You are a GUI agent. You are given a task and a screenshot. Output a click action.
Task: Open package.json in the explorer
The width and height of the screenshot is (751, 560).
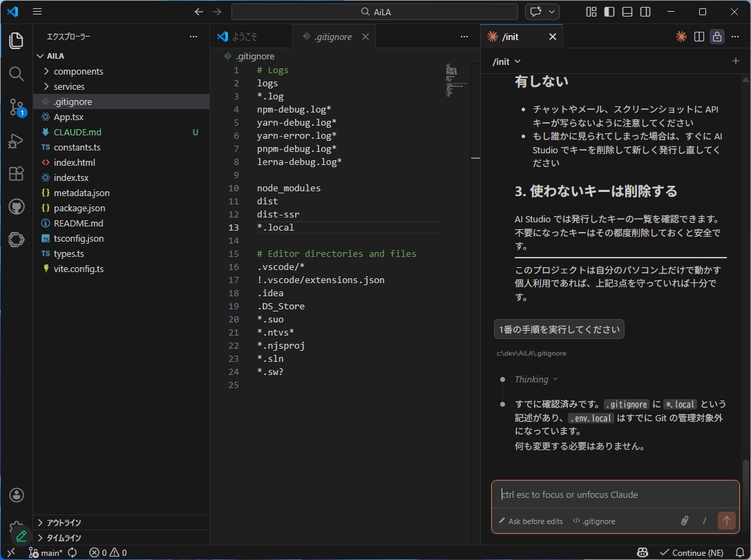(121, 209)
